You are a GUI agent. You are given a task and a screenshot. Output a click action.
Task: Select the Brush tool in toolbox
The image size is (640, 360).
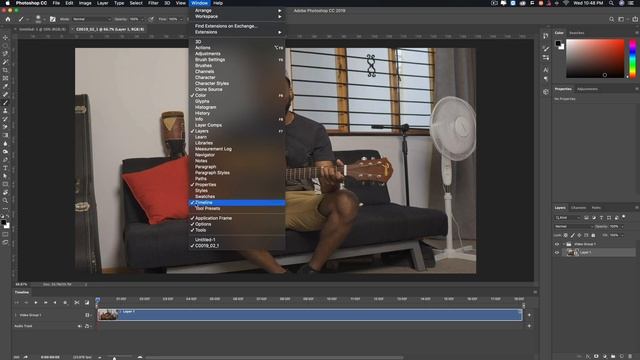tap(5, 103)
